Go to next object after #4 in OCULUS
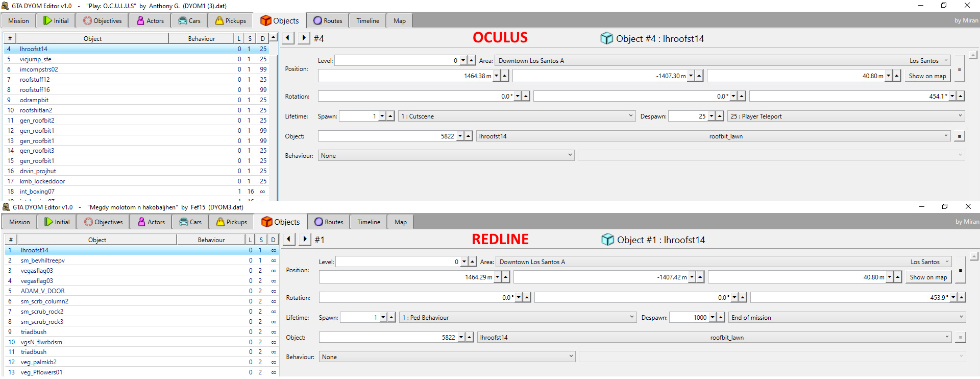The height and width of the screenshot is (379, 980). pos(304,38)
